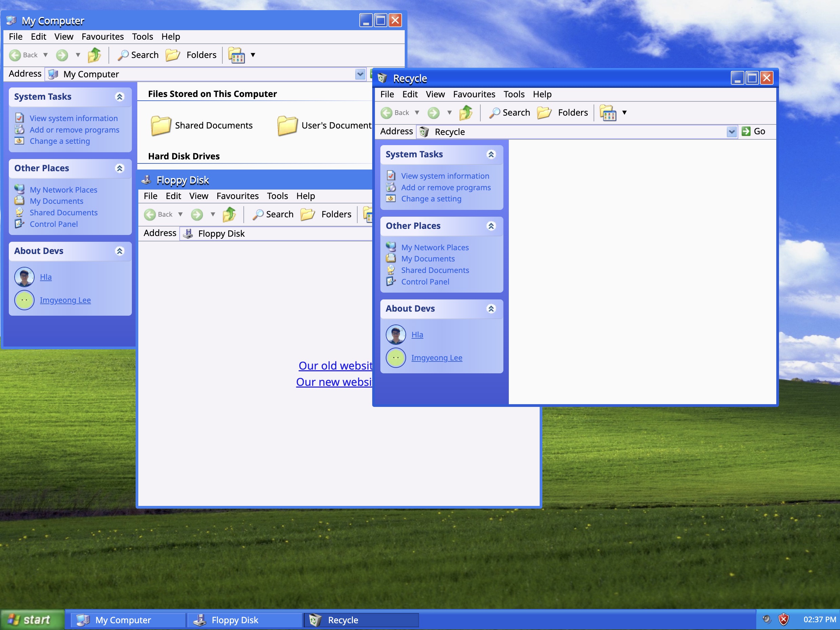
Task: Click Forward arrow in My Computer window
Action: tap(62, 55)
